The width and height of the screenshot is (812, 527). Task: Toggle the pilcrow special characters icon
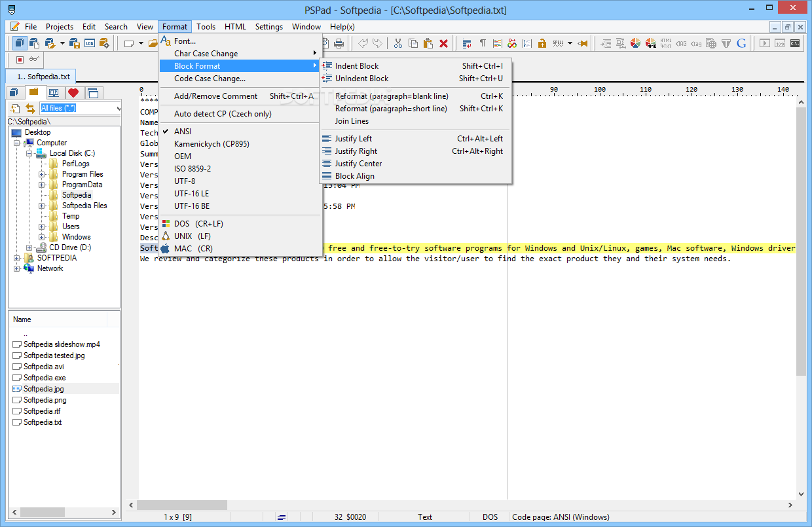click(483, 43)
